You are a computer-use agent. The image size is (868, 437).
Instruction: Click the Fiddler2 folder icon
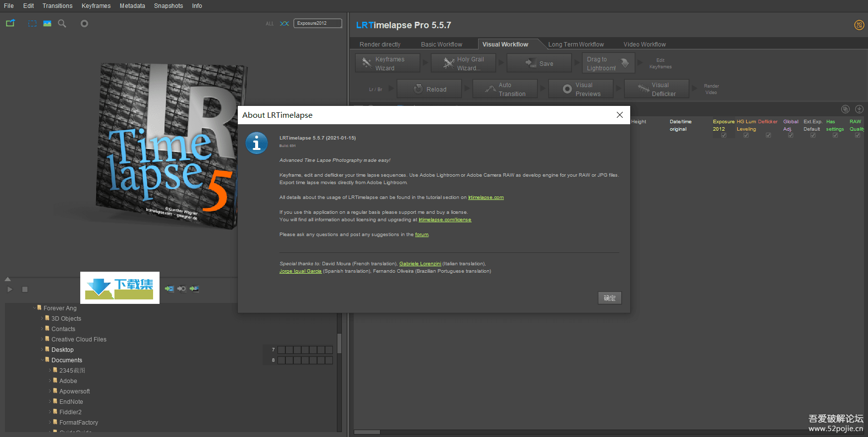point(55,412)
